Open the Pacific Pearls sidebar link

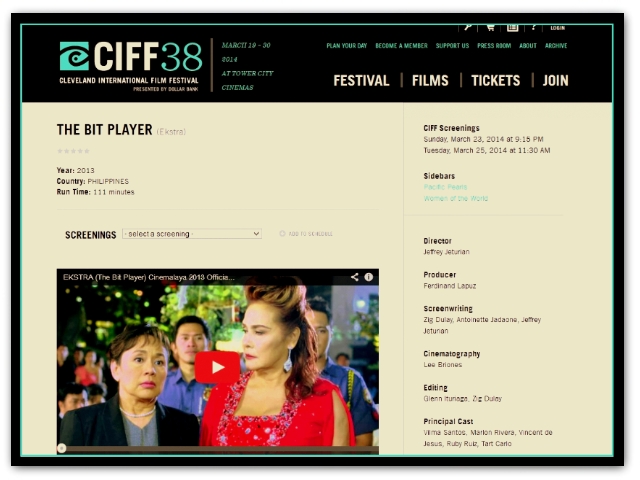(x=445, y=187)
